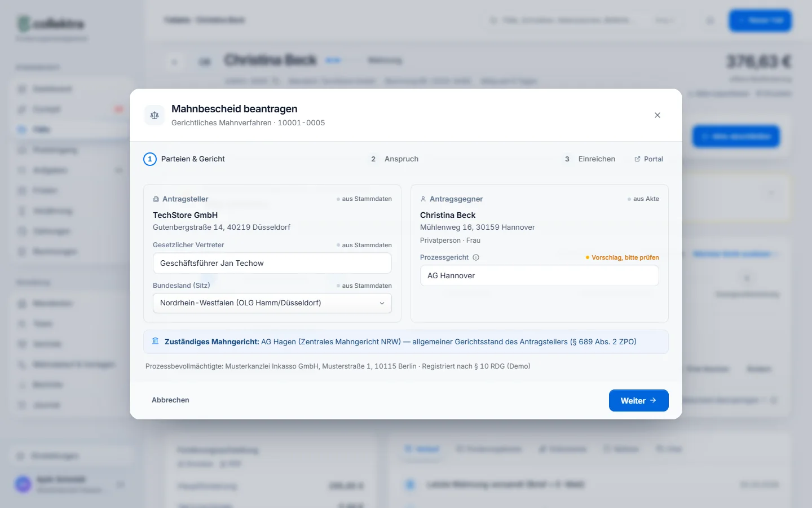Screen dimensions: 812x508
Task: Continue with the Weiter button
Action: [639, 401]
